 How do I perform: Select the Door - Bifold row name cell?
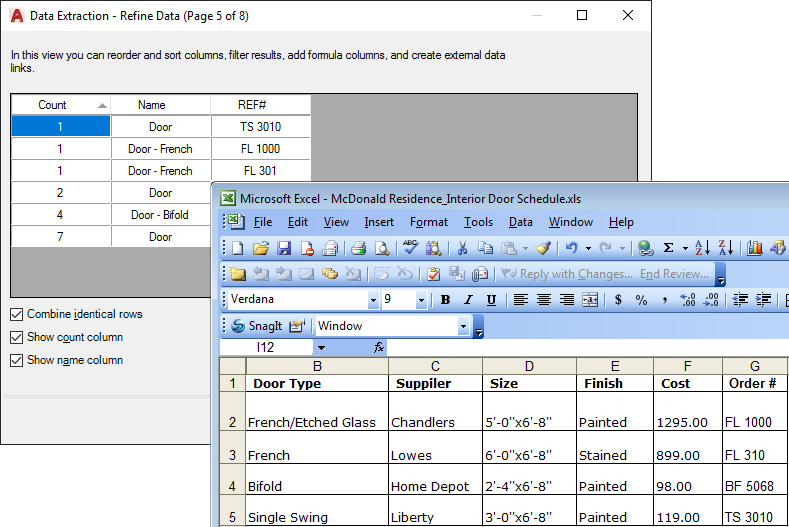[161, 215]
